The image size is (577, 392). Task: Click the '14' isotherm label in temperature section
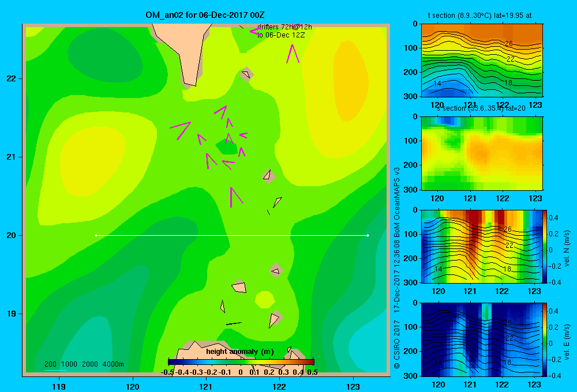tap(437, 84)
